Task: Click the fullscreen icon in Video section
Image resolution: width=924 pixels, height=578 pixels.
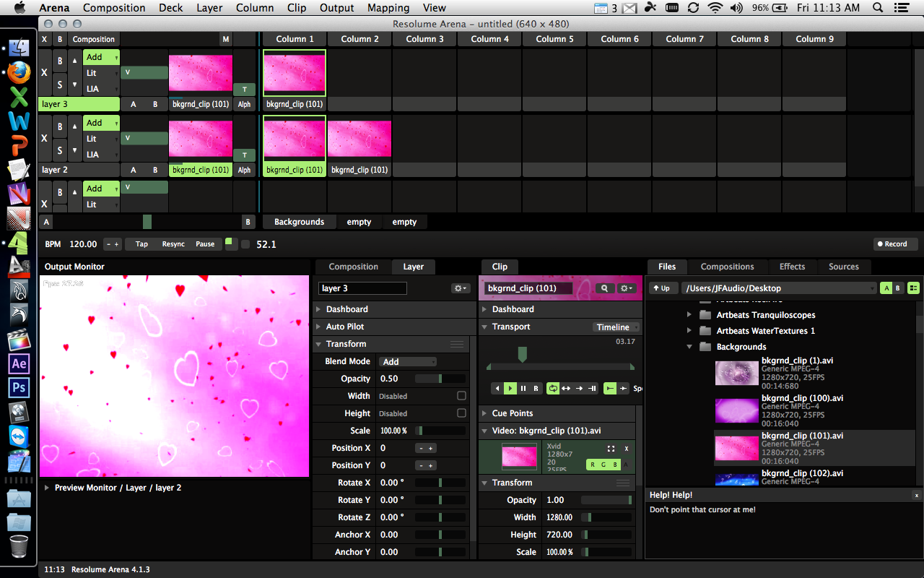Action: point(611,449)
